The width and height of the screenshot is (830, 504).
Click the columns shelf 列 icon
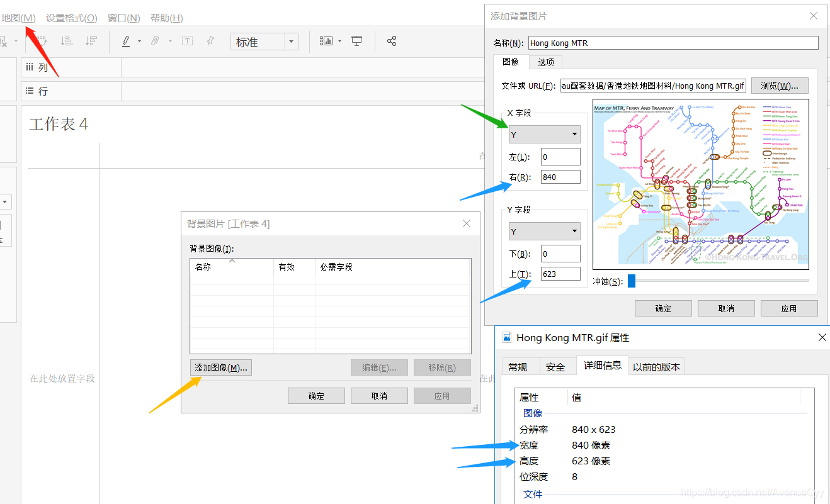[30, 67]
